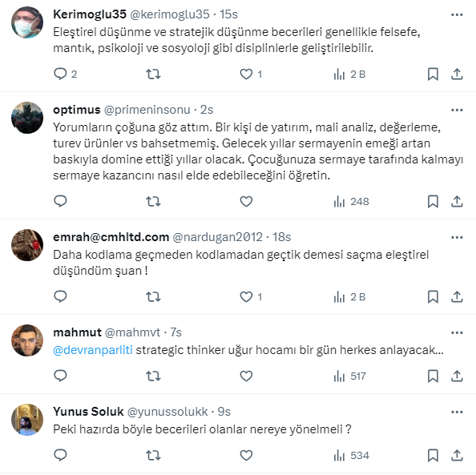Expand more menu on mahmut's tweet
The image size is (476, 475).
point(457,332)
